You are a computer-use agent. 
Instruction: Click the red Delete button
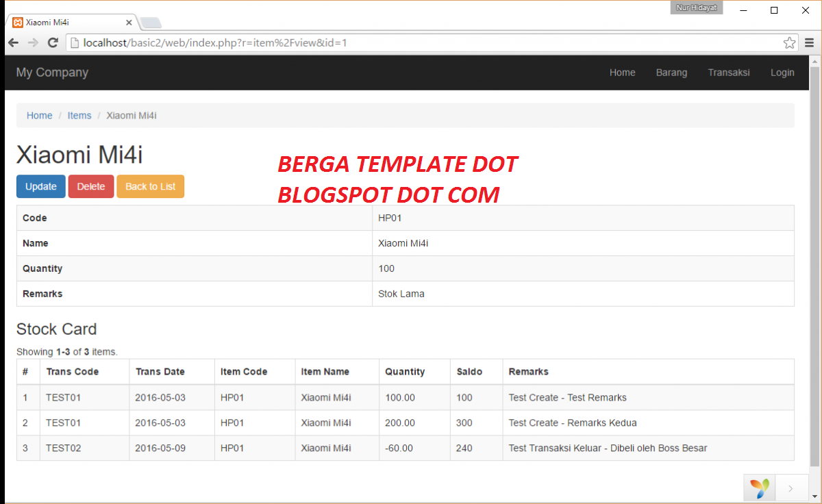tap(91, 186)
